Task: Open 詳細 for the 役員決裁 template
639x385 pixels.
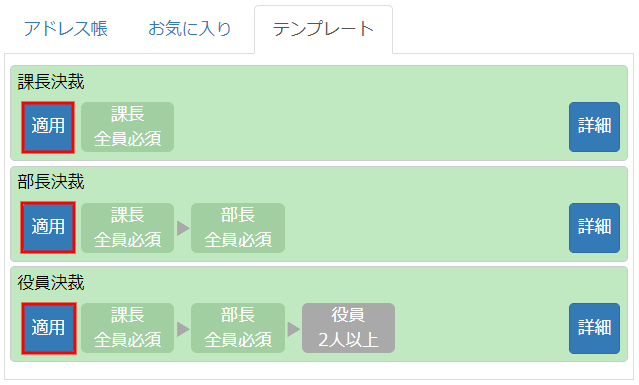Action: click(x=594, y=328)
